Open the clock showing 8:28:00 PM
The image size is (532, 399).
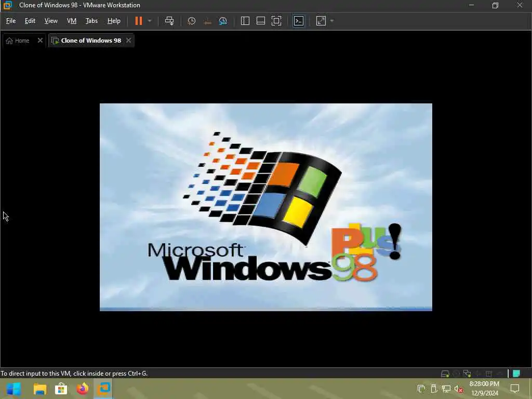(485, 389)
